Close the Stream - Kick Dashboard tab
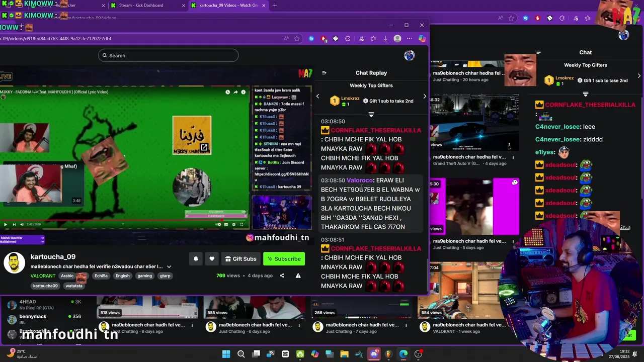Screen dimensions: 644x362 pos(183,6)
